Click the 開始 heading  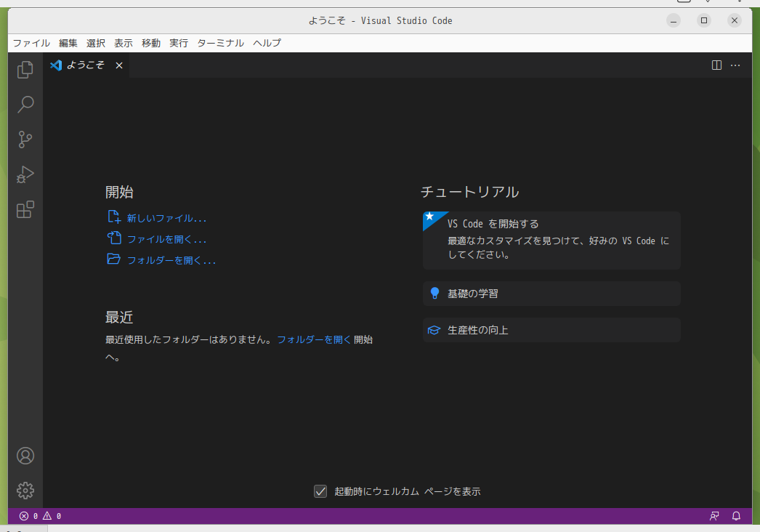click(x=119, y=192)
